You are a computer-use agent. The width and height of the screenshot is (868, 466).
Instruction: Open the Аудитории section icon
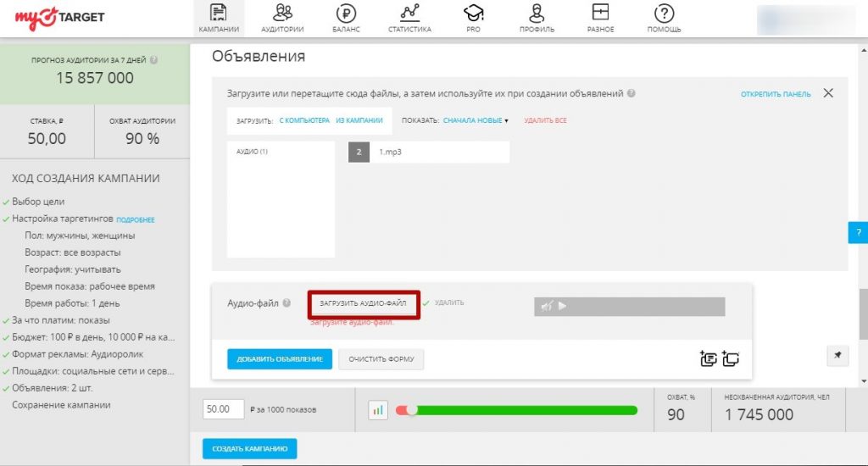coord(283,13)
